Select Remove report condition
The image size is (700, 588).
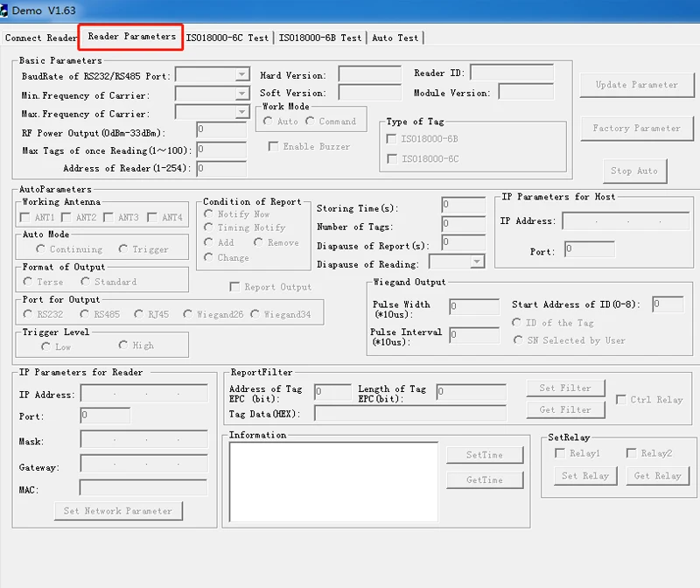(x=258, y=242)
